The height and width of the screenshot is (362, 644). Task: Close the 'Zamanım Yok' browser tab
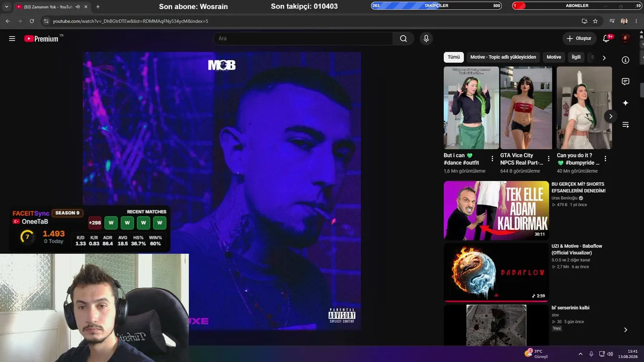click(x=86, y=7)
